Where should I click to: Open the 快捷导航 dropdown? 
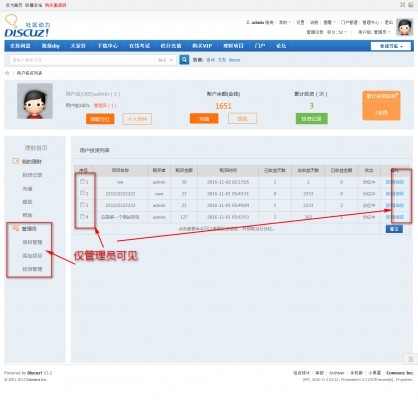click(x=391, y=46)
